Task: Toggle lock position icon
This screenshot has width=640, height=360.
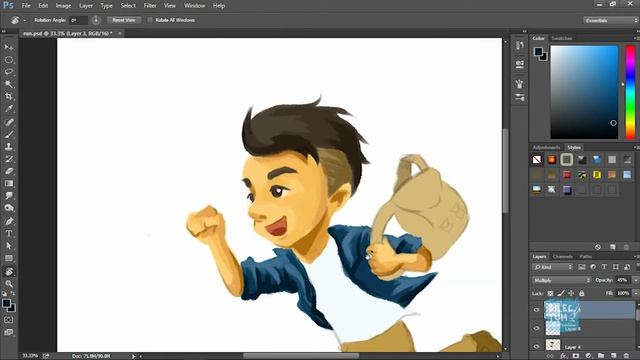Action: 571,293
